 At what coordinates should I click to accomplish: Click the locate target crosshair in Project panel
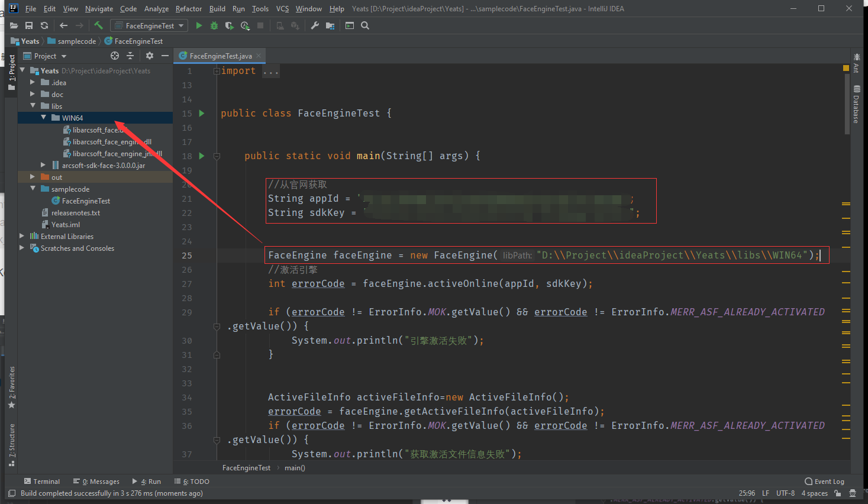[x=115, y=56]
